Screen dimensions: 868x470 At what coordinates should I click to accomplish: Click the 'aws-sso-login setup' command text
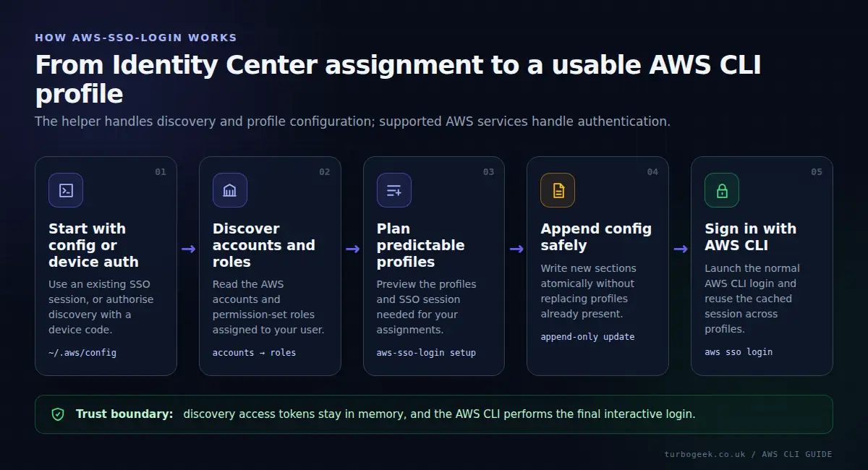426,353
